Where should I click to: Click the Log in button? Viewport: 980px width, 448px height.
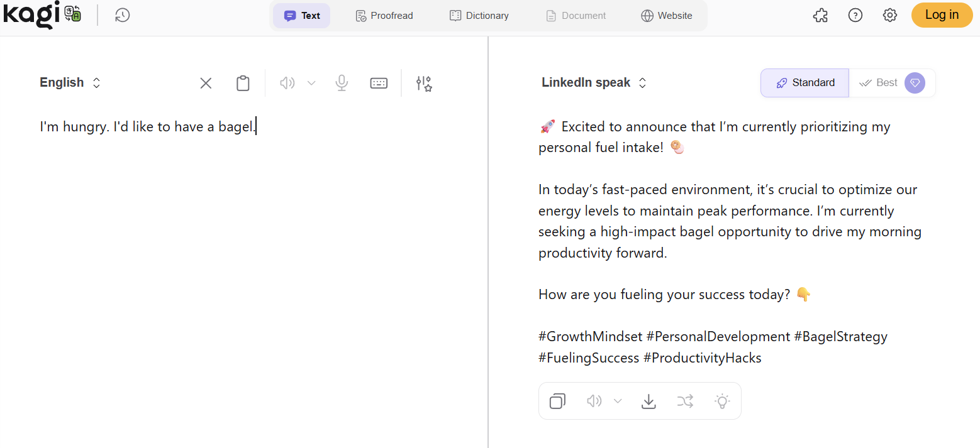(942, 15)
